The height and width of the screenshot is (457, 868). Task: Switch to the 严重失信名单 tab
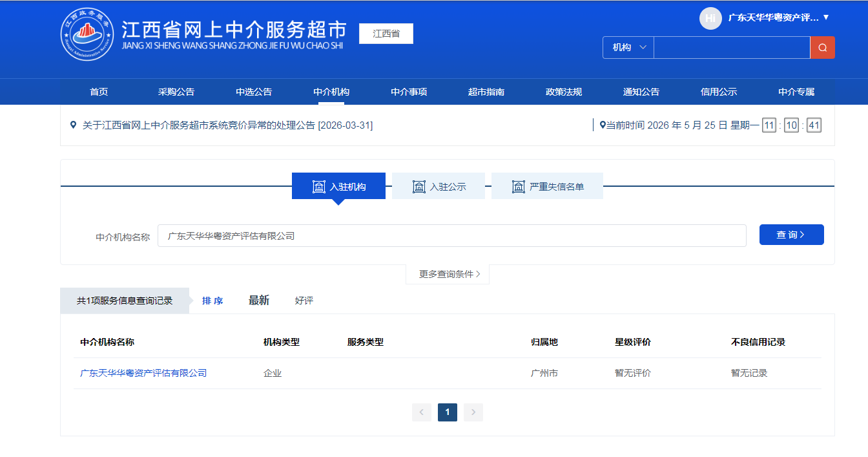coord(547,186)
